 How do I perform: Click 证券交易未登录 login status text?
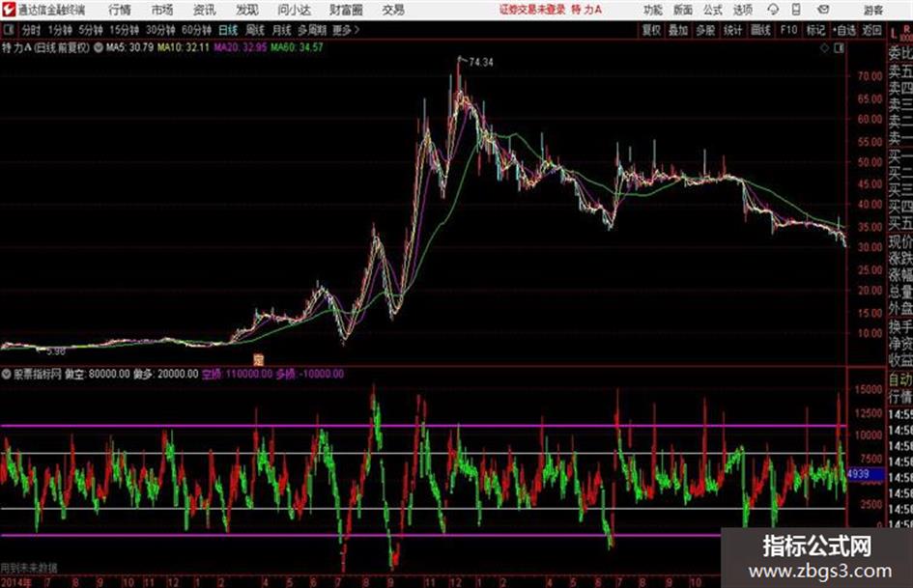pyautogui.click(x=532, y=10)
